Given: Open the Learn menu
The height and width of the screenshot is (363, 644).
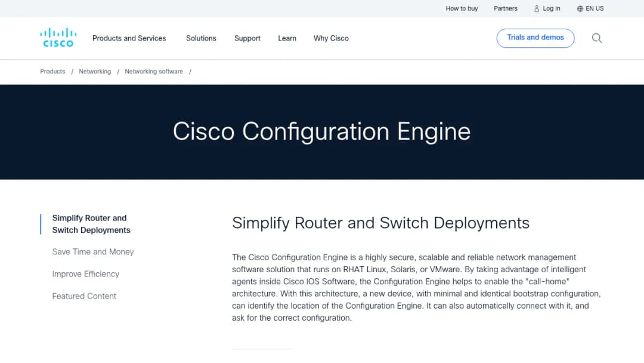Looking at the screenshot, I should tap(287, 38).
